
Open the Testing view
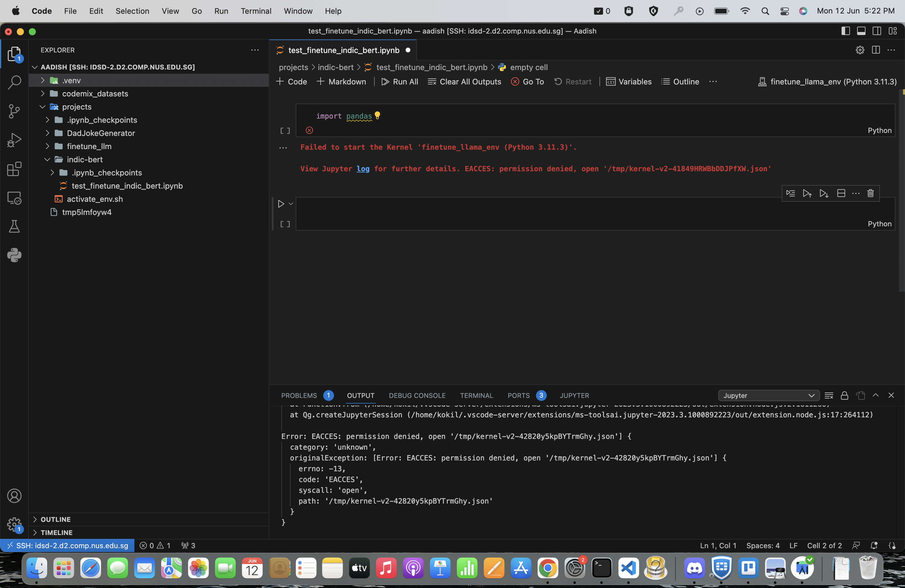tap(14, 226)
